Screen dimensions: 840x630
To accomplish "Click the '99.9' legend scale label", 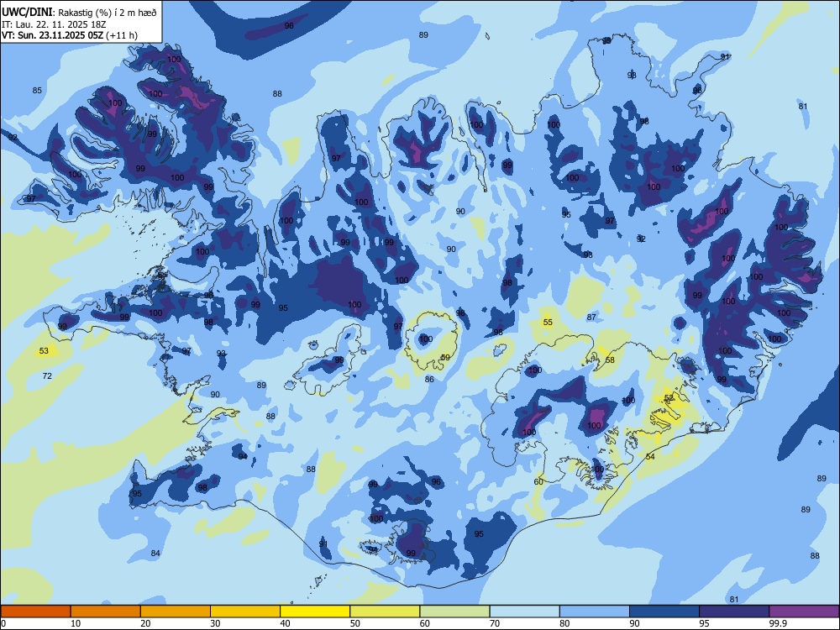I will point(777,623).
